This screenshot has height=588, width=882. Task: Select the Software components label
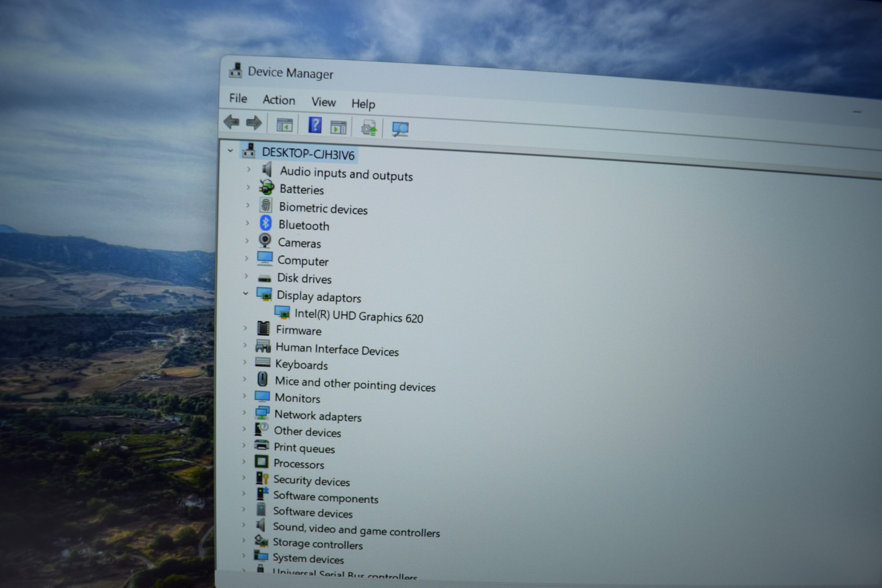(x=326, y=497)
